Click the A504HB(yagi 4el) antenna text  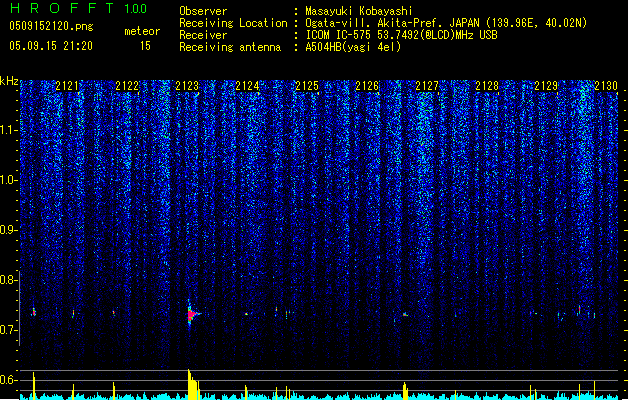(353, 47)
